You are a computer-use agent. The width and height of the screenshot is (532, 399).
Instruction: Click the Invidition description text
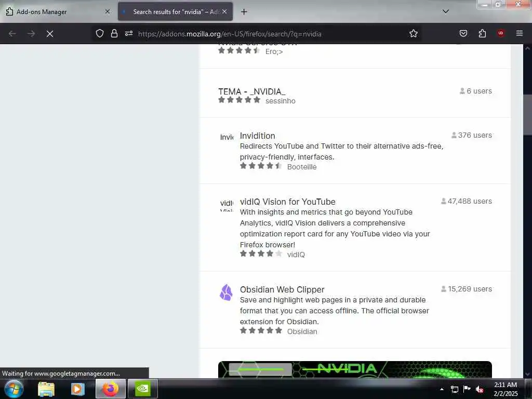tap(341, 151)
